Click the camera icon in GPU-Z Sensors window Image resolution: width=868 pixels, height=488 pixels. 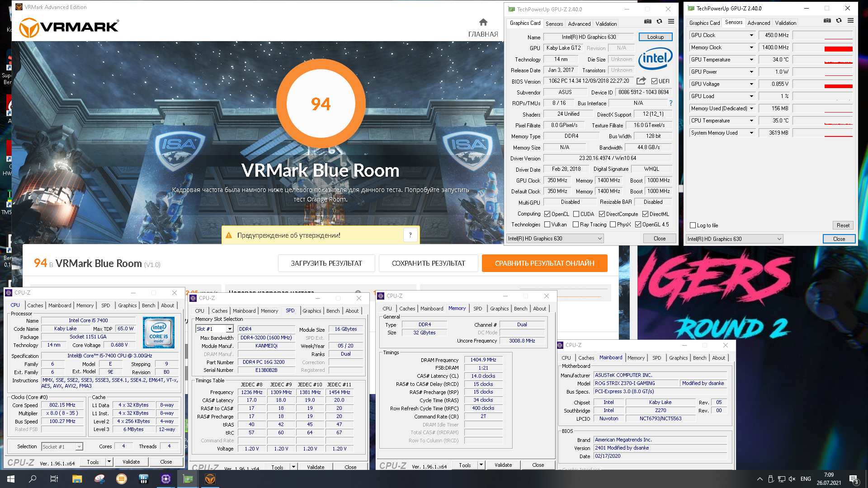click(x=827, y=20)
